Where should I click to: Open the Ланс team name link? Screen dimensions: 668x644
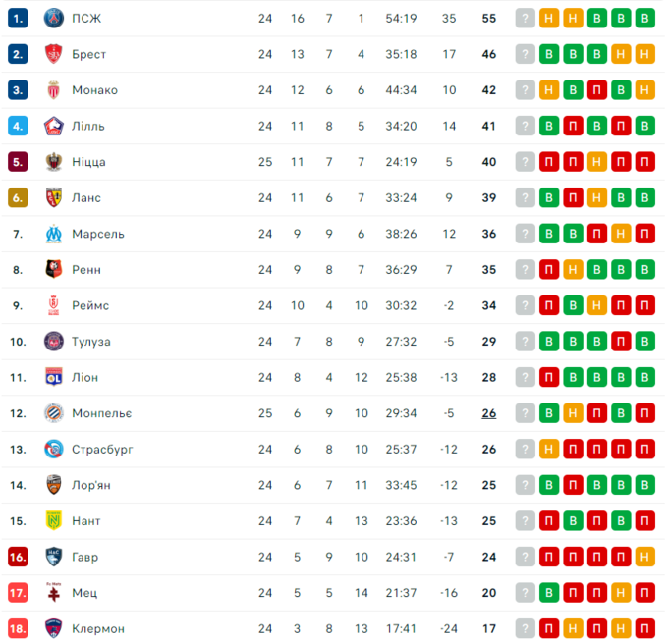tap(86, 197)
